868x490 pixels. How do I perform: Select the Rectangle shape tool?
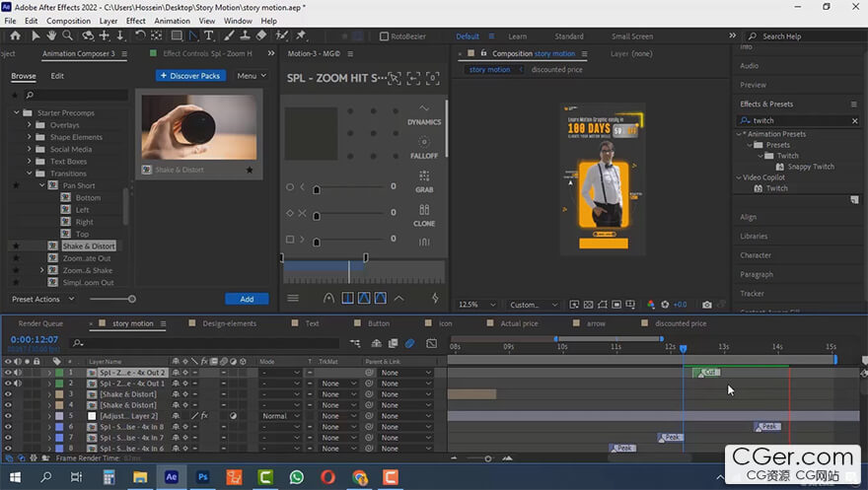[x=177, y=35]
